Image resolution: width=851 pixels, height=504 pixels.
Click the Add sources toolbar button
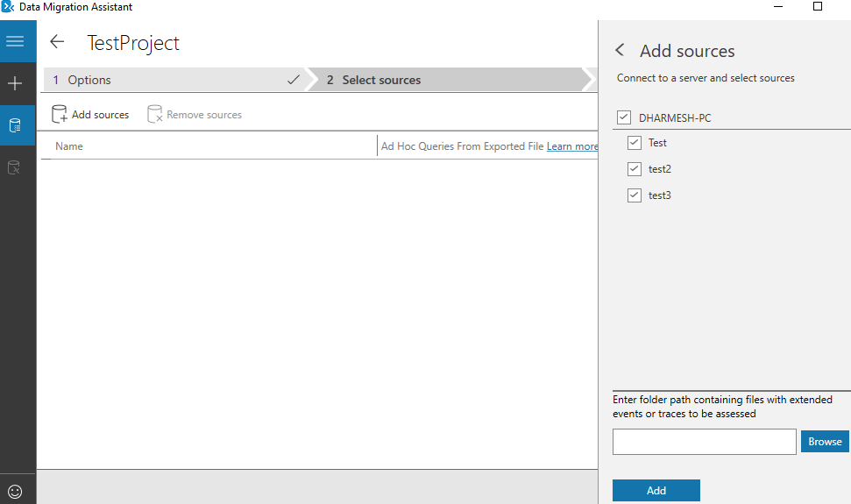point(90,115)
